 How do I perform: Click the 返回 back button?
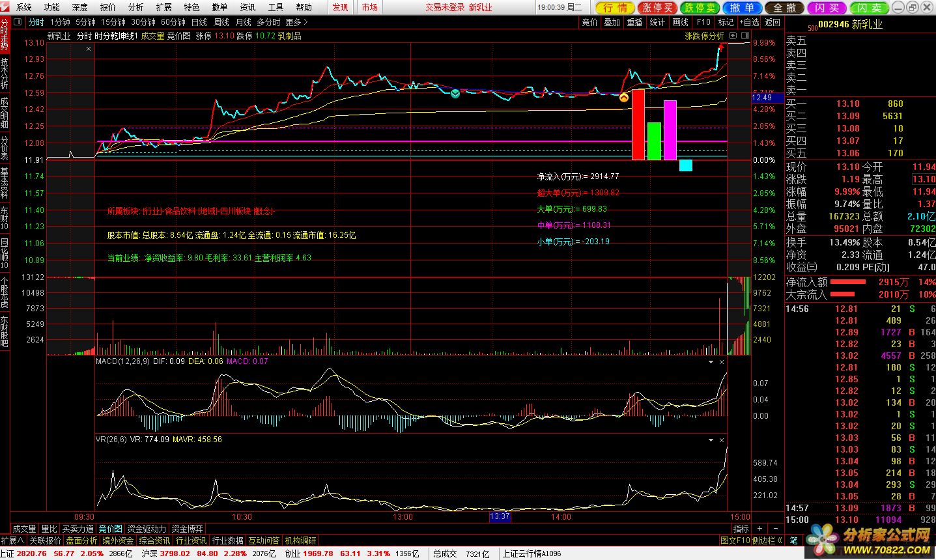click(x=773, y=22)
